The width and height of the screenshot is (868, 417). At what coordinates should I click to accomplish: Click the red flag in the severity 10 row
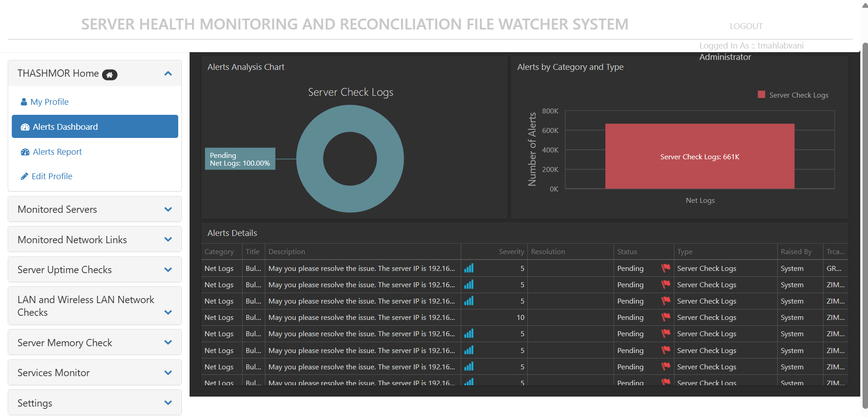[x=666, y=317]
